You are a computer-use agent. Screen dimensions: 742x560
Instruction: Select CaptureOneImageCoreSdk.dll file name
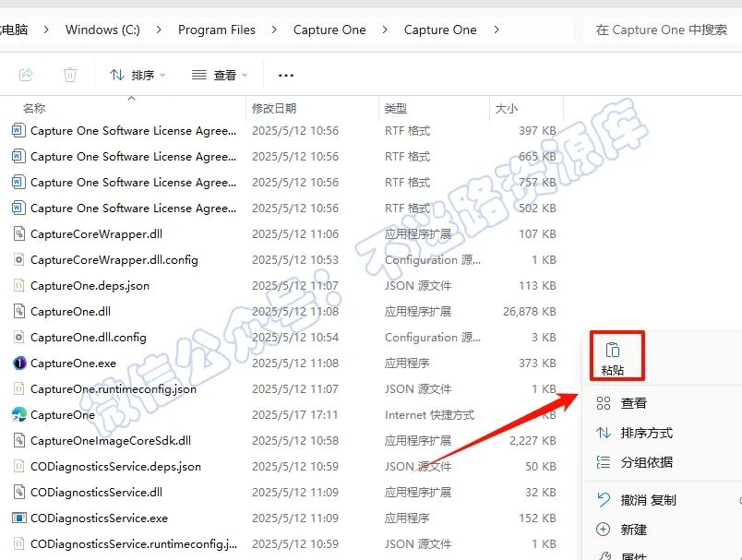(111, 440)
